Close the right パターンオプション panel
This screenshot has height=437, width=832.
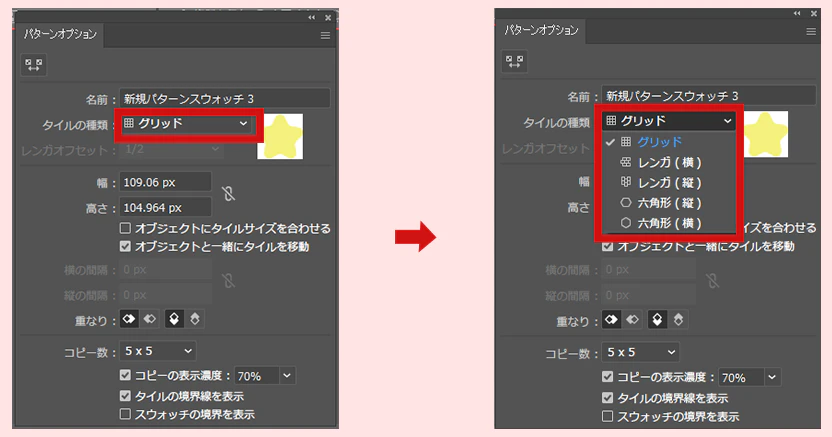(x=813, y=13)
